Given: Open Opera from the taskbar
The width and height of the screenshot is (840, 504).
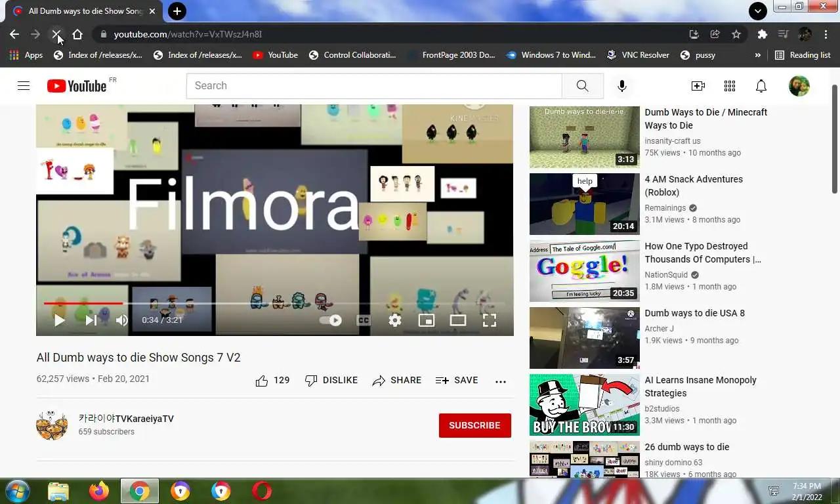Looking at the screenshot, I should click(x=262, y=491).
